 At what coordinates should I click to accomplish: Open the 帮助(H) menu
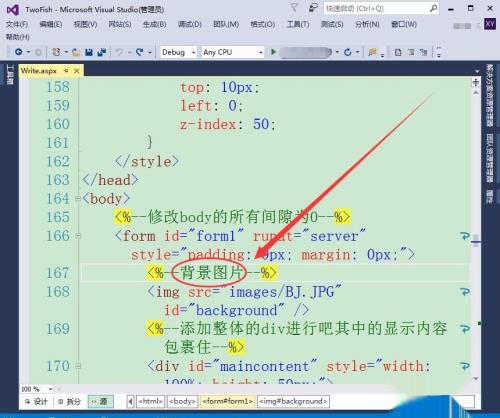point(17,37)
